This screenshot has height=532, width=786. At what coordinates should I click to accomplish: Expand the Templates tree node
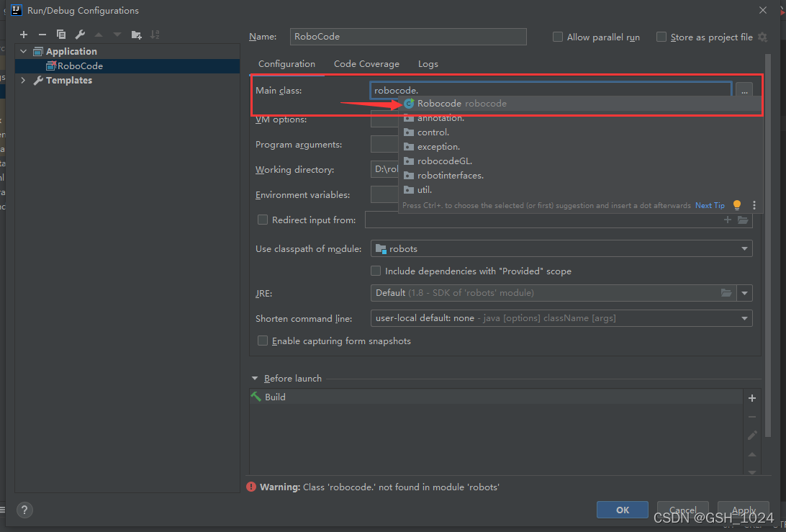point(23,80)
